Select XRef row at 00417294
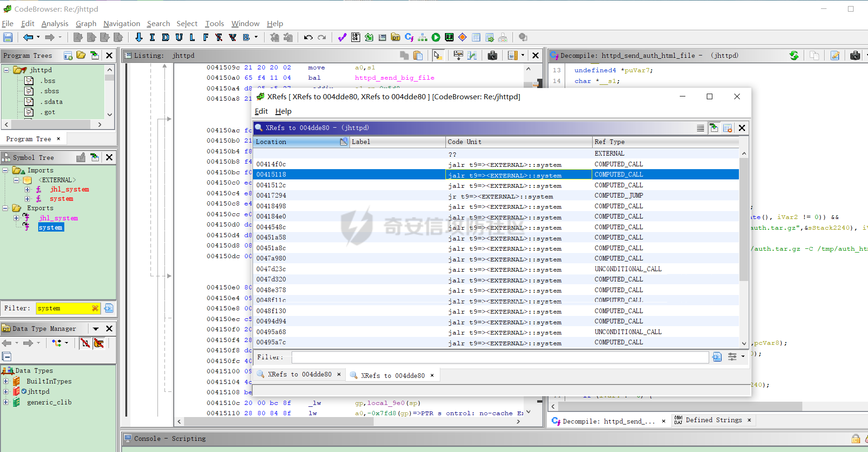This screenshot has width=868, height=452. [x=496, y=195]
